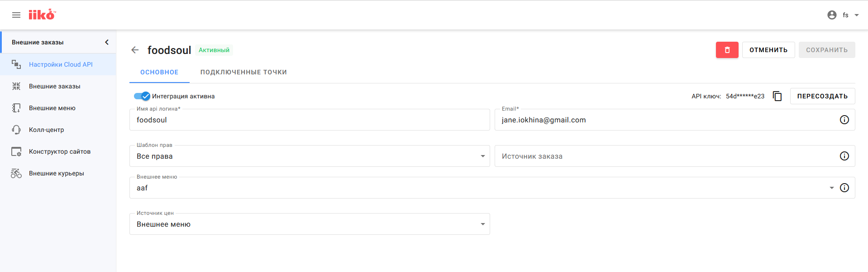Screen dimensions: 868x272
Task: Click the red delete trash button
Action: coord(727,50)
